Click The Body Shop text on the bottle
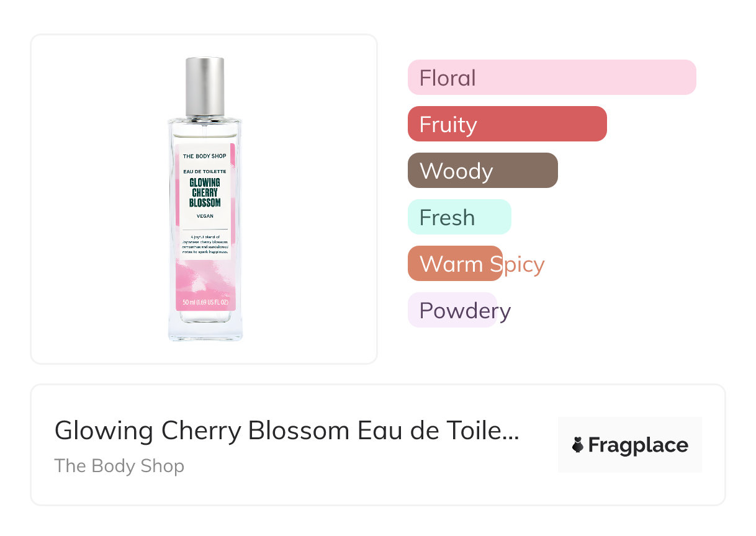The image size is (756, 536). click(x=205, y=156)
